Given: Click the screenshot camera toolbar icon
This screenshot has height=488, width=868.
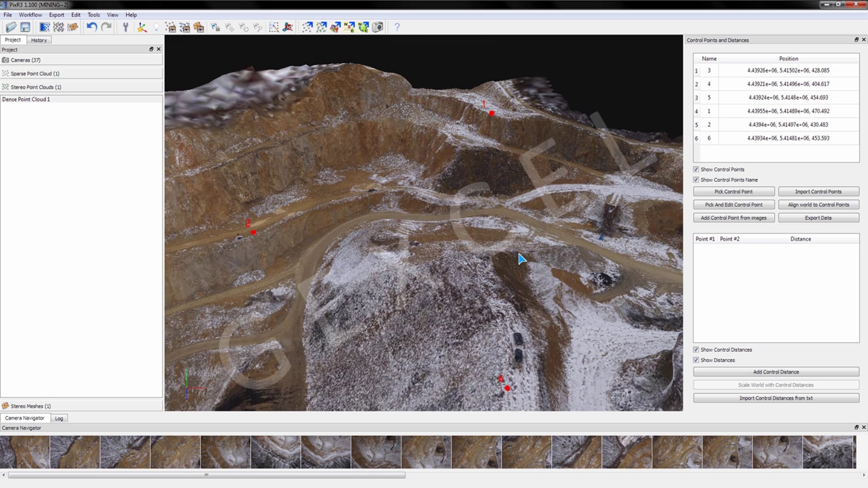Looking at the screenshot, I should click(378, 27).
